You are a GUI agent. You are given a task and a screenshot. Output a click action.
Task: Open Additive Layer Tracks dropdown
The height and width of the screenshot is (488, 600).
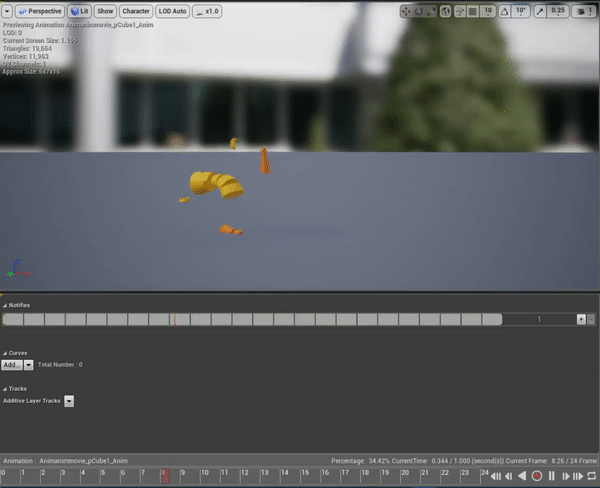pos(69,401)
